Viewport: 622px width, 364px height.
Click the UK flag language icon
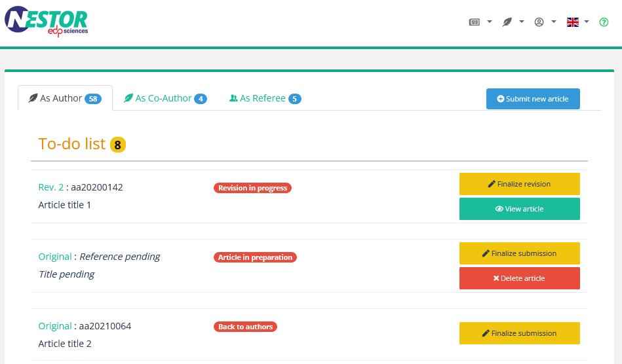572,22
